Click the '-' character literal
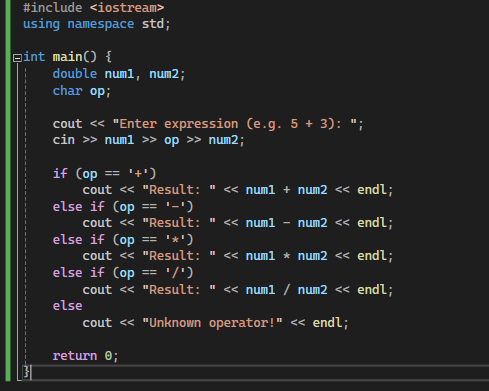The height and width of the screenshot is (391, 489). coord(175,207)
